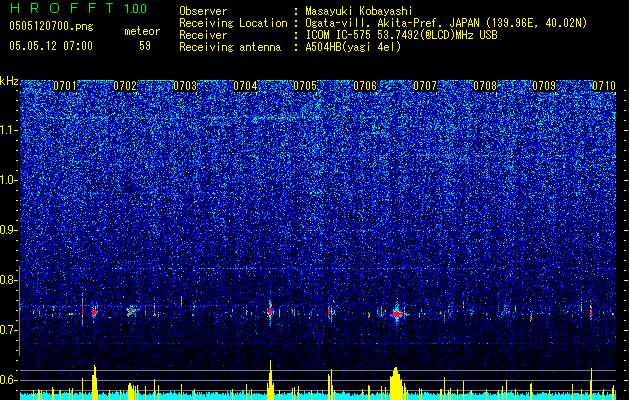Click the meteor echo after 0704
The image size is (629, 400).
pyautogui.click(x=270, y=311)
